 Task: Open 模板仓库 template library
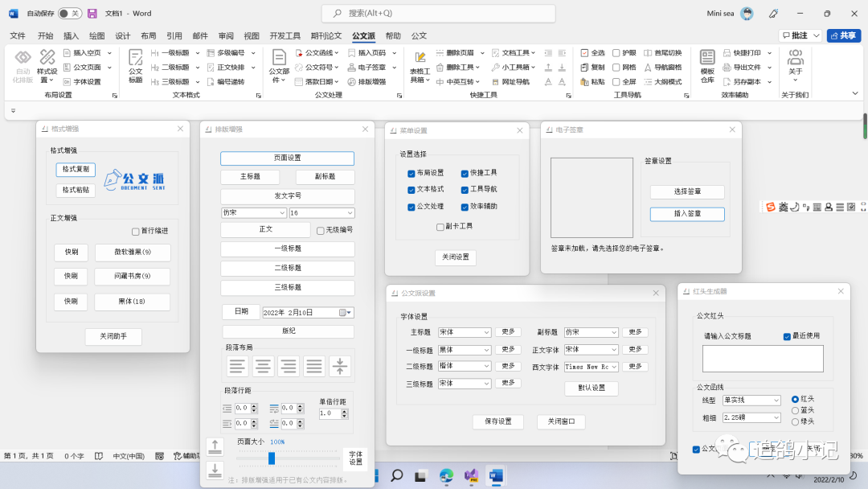click(707, 66)
